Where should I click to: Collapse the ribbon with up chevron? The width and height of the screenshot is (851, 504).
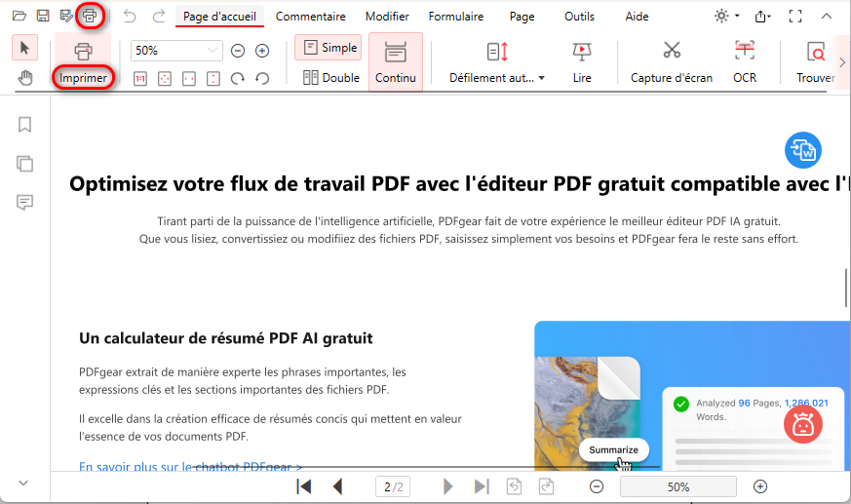click(x=827, y=17)
